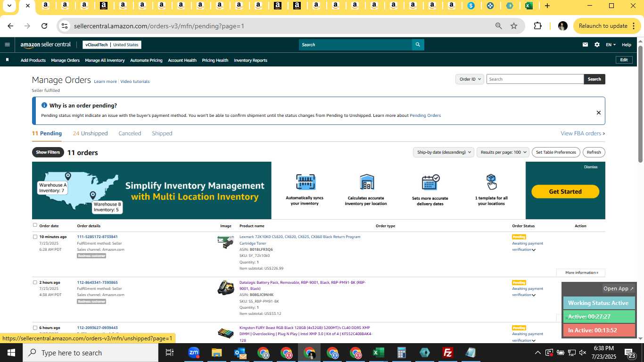Open the messages envelope icon
This screenshot has height=362, width=644.
point(585,45)
